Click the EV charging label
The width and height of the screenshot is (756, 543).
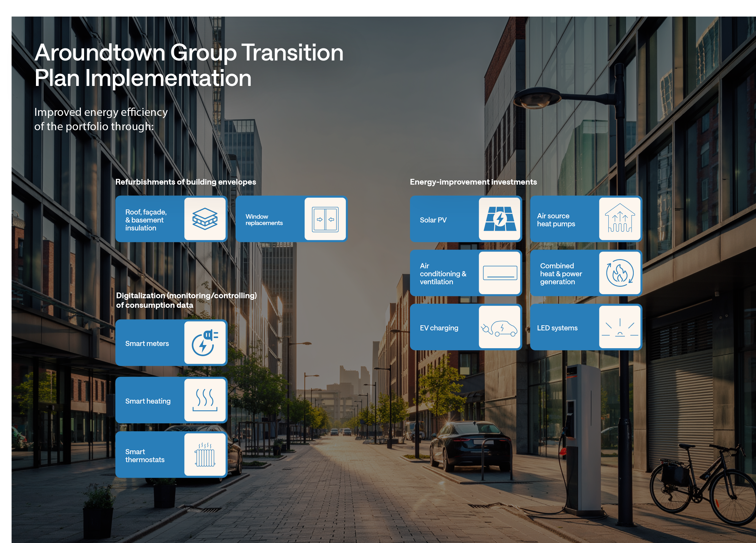click(x=439, y=328)
